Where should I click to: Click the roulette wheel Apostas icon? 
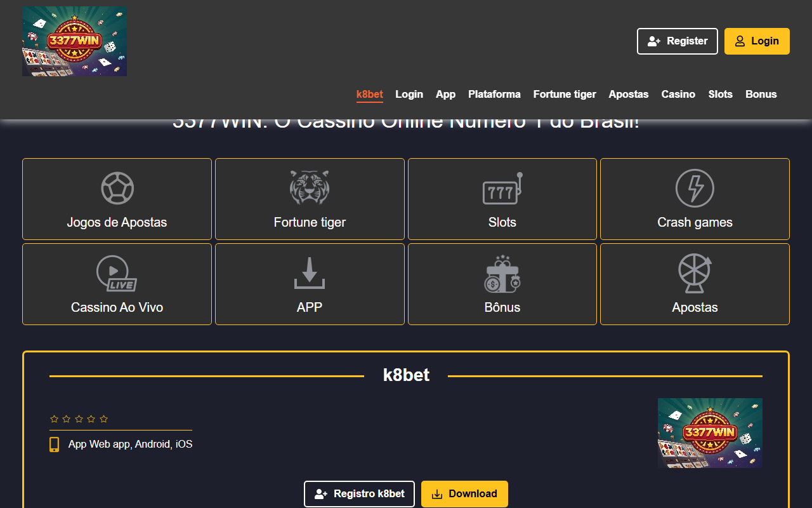(695, 273)
